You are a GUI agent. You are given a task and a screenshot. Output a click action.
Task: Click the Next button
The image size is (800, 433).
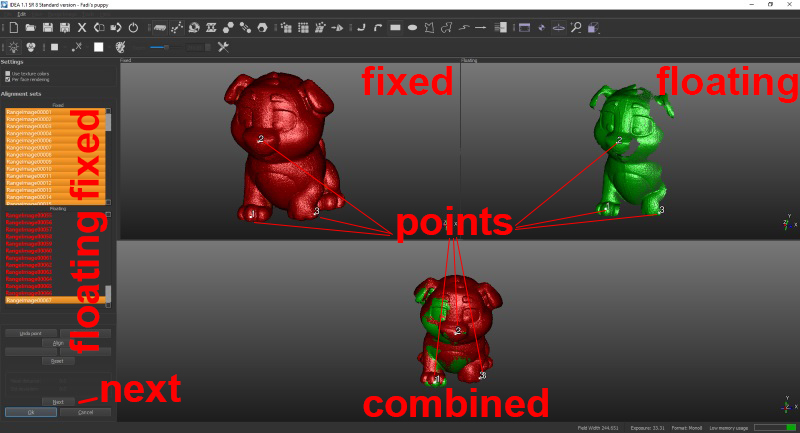click(58, 402)
